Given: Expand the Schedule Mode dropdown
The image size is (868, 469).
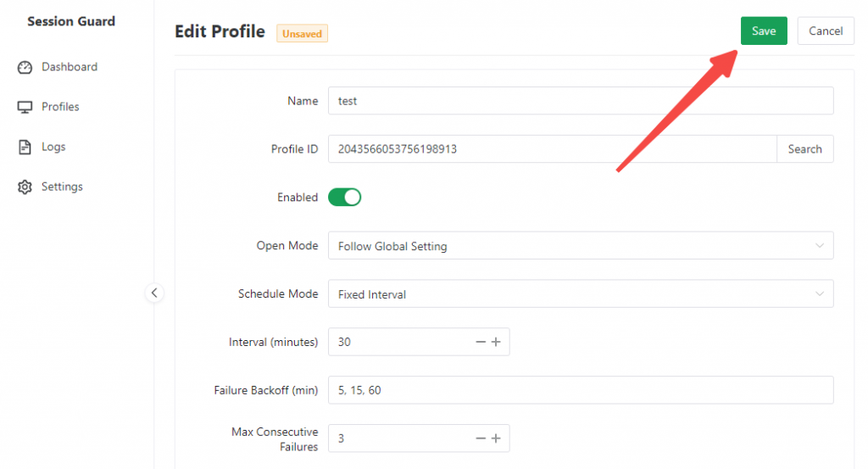Looking at the screenshot, I should click(580, 294).
